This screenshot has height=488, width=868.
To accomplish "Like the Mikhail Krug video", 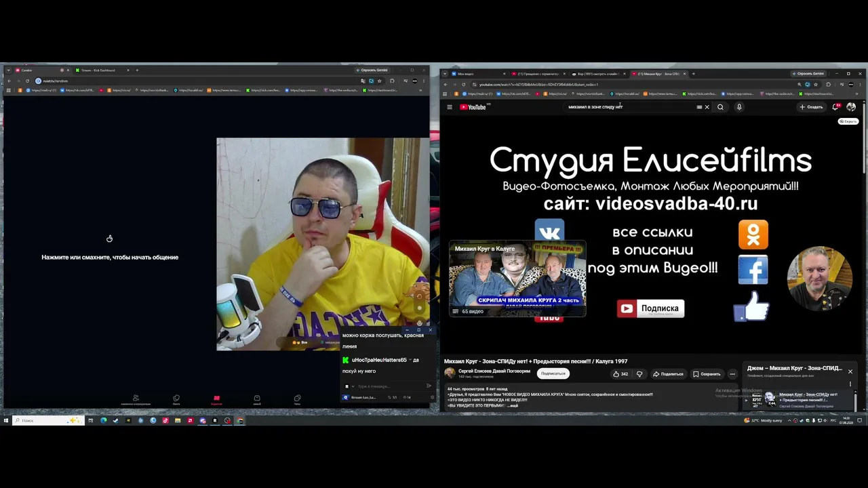I will click(620, 374).
